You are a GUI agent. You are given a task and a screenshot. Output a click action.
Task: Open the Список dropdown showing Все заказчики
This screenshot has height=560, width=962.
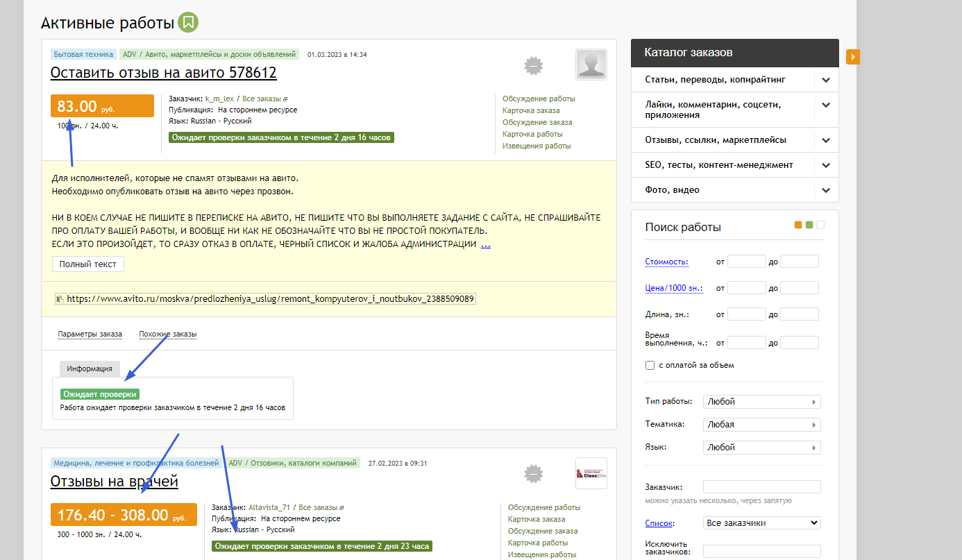tap(761, 523)
